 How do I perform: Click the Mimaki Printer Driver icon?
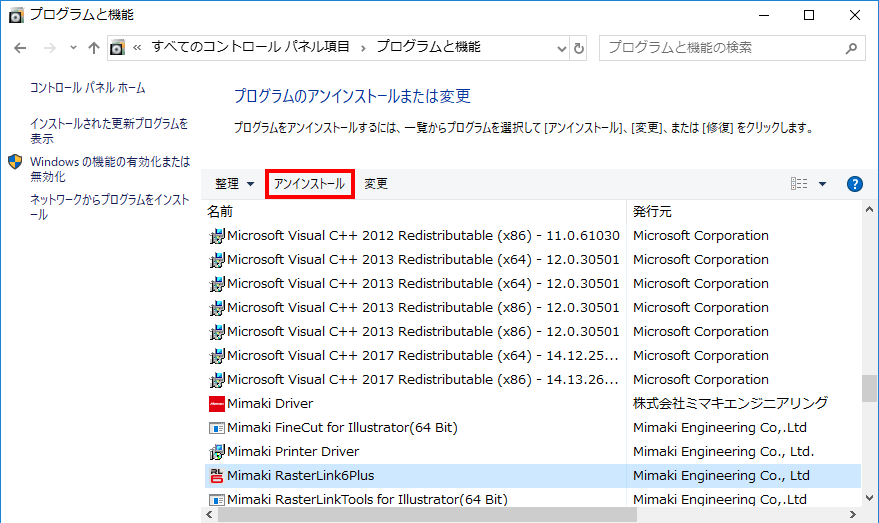216,452
